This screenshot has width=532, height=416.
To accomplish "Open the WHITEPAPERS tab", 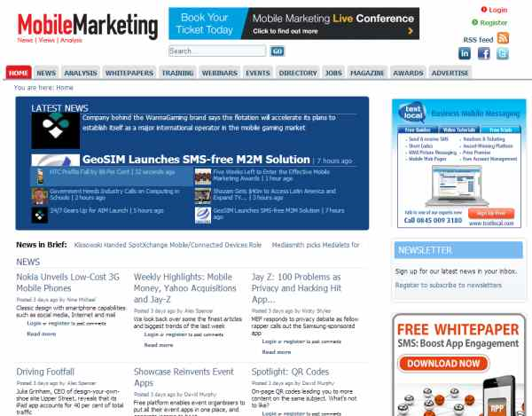I will pyautogui.click(x=129, y=73).
